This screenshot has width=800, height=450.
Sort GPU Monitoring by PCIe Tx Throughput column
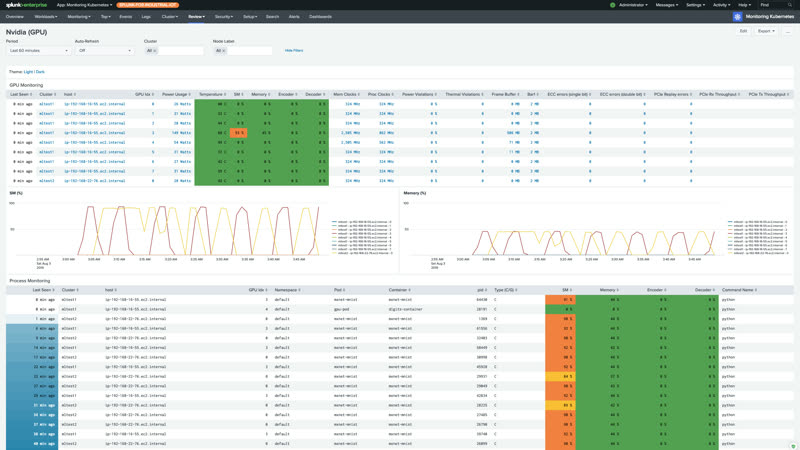pyautogui.click(x=769, y=94)
